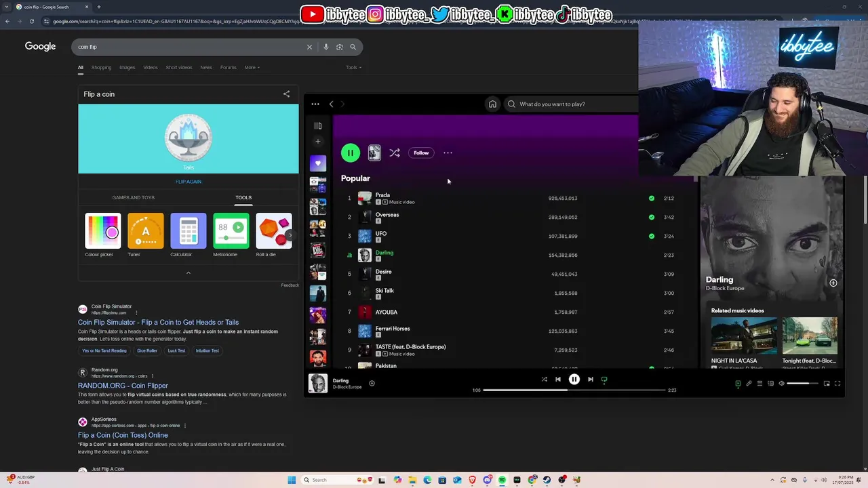The width and height of the screenshot is (868, 488).
Task: Open Flip a Coin (Coin Toss) Online
Action: click(x=123, y=435)
